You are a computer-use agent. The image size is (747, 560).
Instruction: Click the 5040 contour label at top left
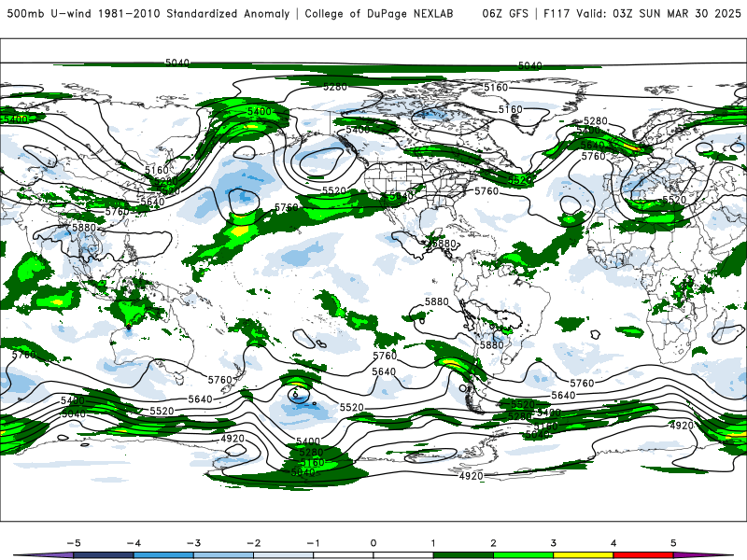(177, 63)
